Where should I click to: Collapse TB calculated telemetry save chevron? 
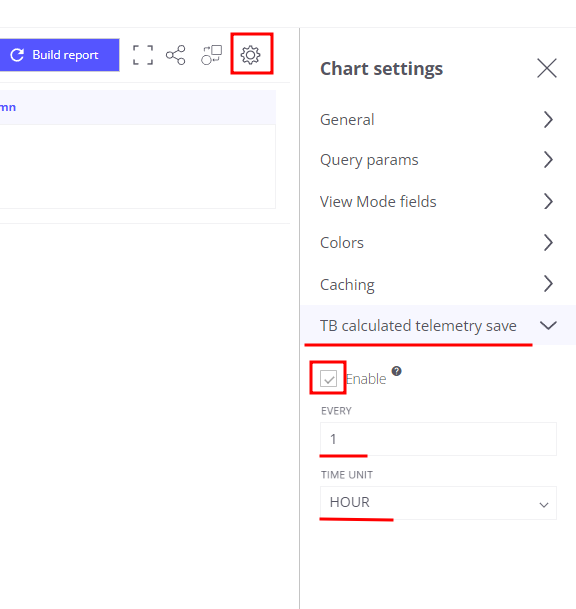point(548,325)
